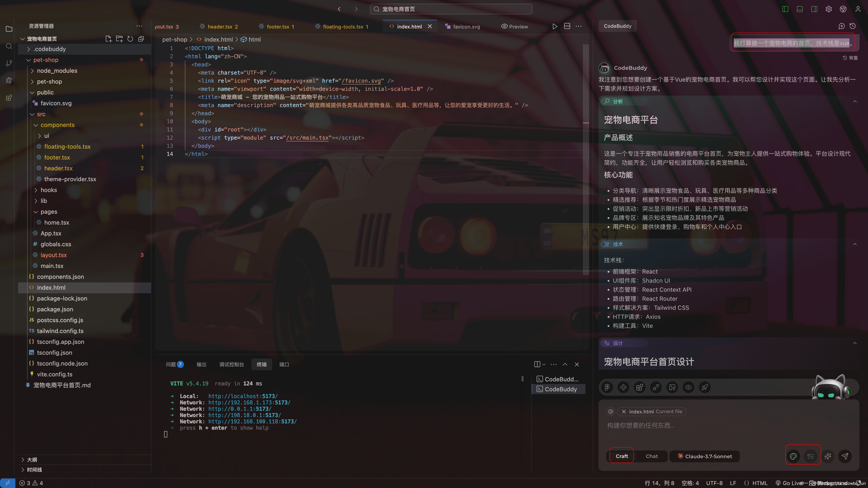Start a new CodeBuddy chat session
This screenshot has height=488, width=868.
[x=841, y=26]
